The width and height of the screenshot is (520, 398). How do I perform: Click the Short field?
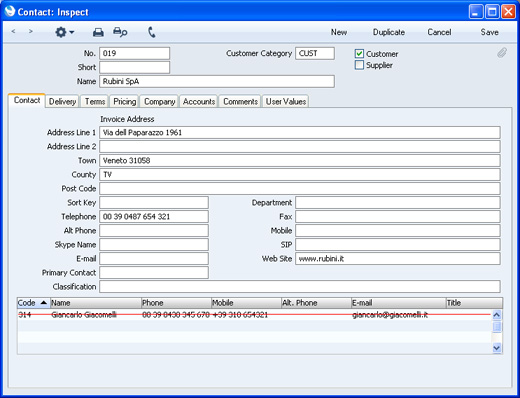(134, 67)
